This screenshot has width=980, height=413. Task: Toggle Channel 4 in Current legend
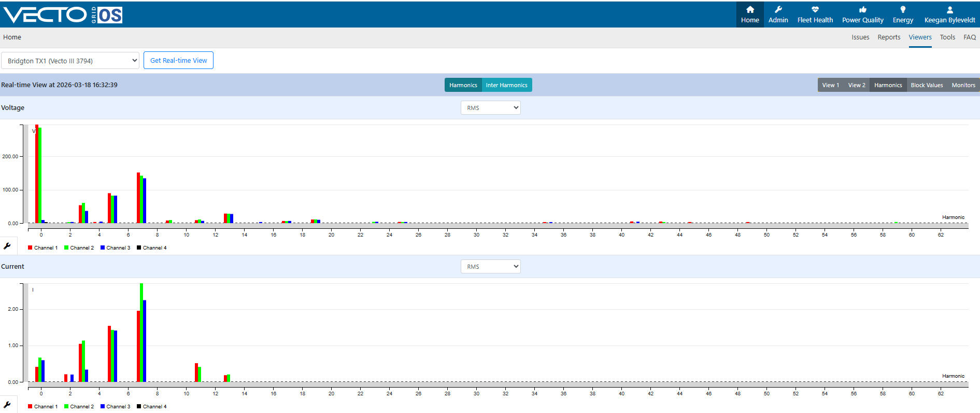(x=152, y=407)
